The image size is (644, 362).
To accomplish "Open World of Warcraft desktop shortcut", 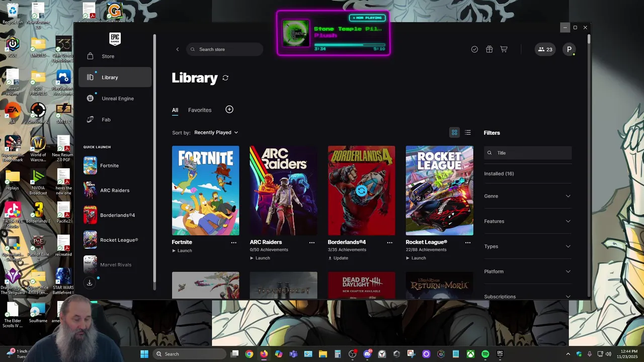I will point(38,149).
